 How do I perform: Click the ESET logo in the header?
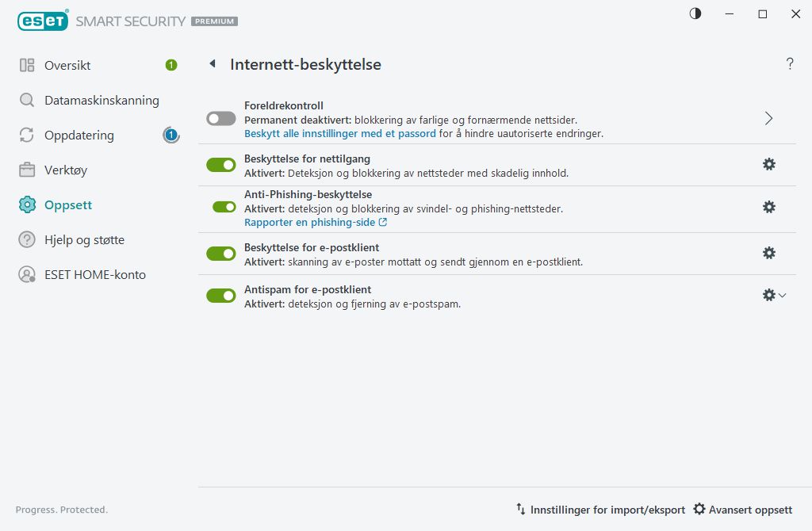click(x=42, y=21)
